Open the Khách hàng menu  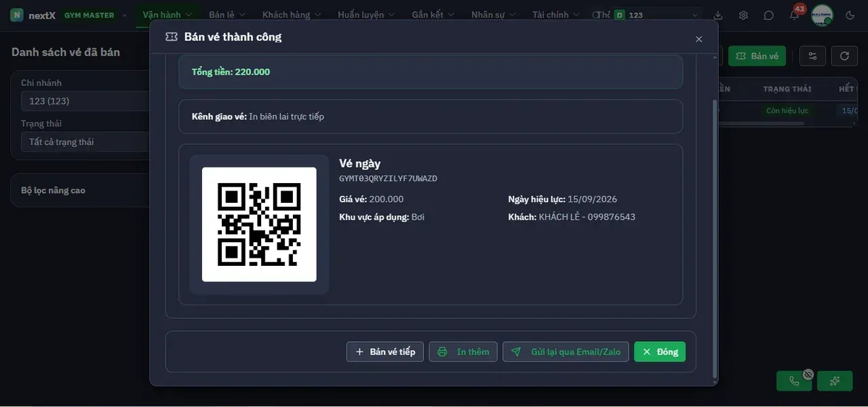point(292,15)
